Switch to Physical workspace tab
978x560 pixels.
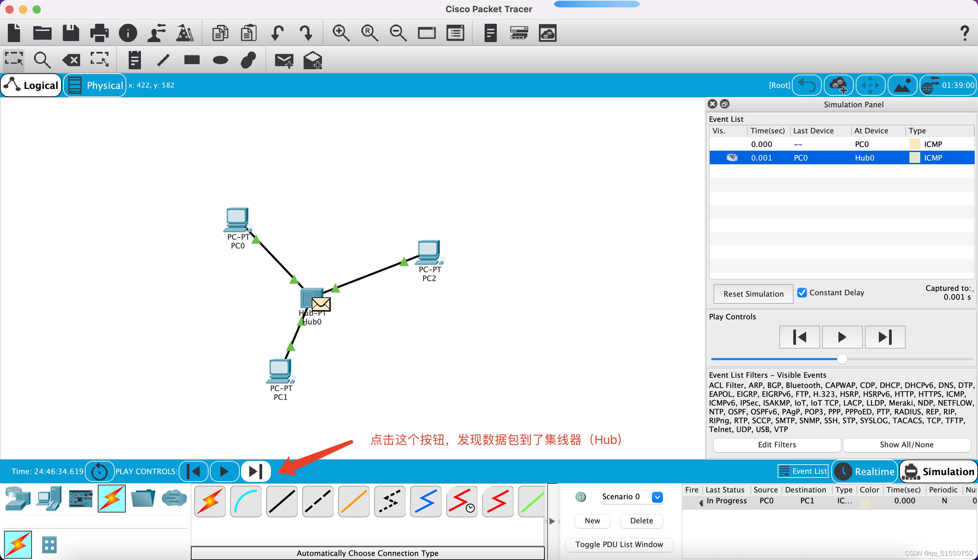pos(95,85)
